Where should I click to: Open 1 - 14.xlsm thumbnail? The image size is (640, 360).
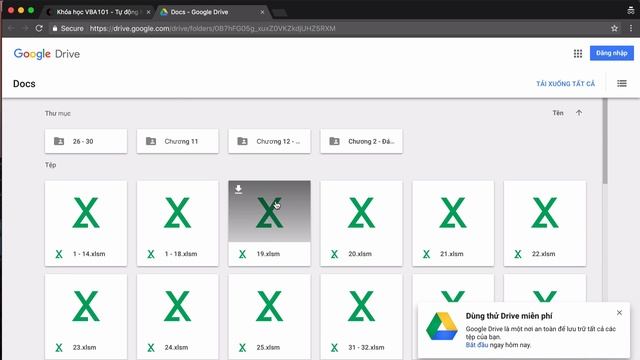[86, 211]
